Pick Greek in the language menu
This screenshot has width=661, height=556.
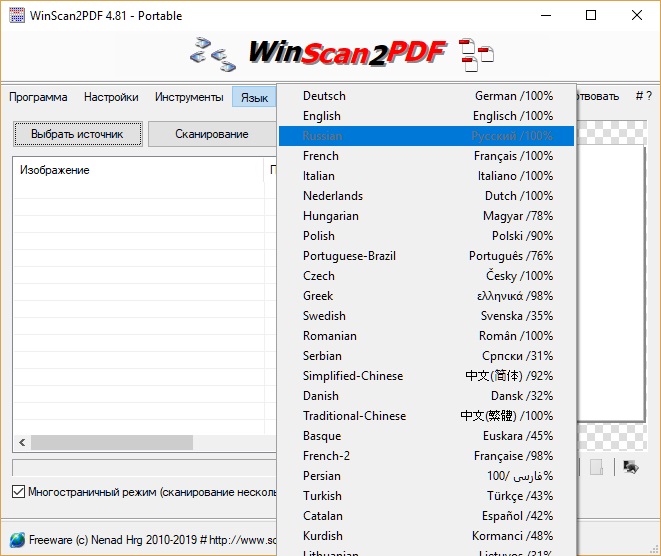[426, 296]
